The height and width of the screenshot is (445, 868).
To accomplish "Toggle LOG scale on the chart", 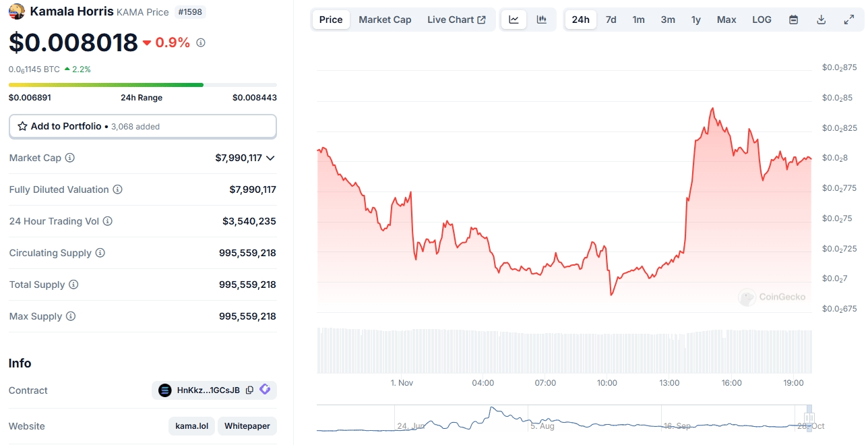I will (762, 20).
